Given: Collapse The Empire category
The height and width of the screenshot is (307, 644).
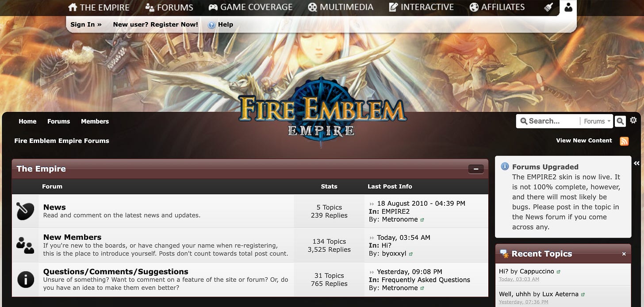Looking at the screenshot, I should point(476,169).
